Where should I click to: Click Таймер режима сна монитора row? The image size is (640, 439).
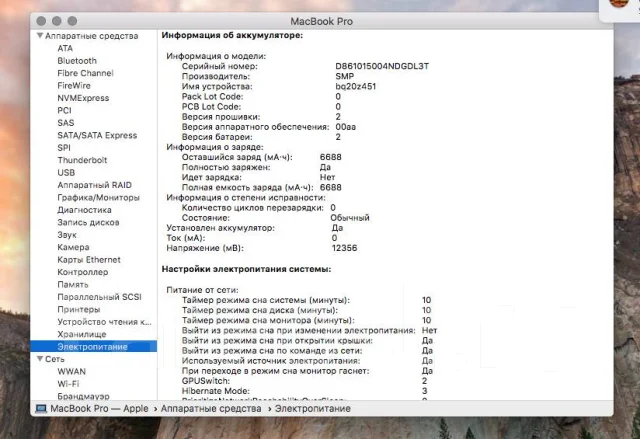[307, 321]
